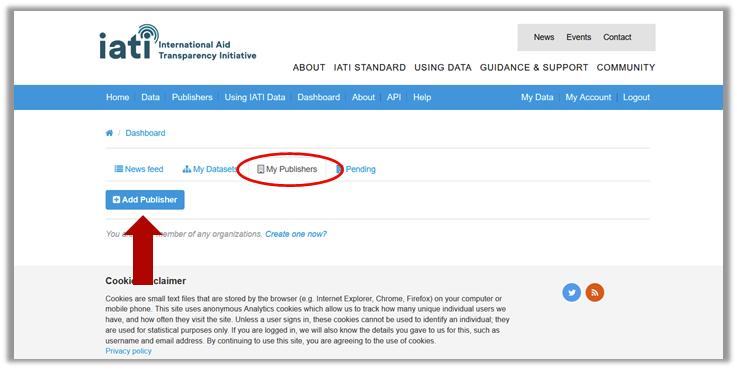Open My Data navbar item
Viewport: 737px width, 370px height.
[537, 97]
